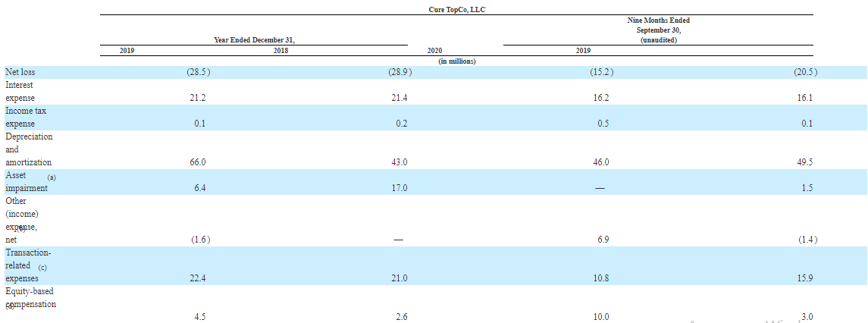Click Asset impairment value 17.0
The width and height of the screenshot is (868, 323).
[400, 188]
